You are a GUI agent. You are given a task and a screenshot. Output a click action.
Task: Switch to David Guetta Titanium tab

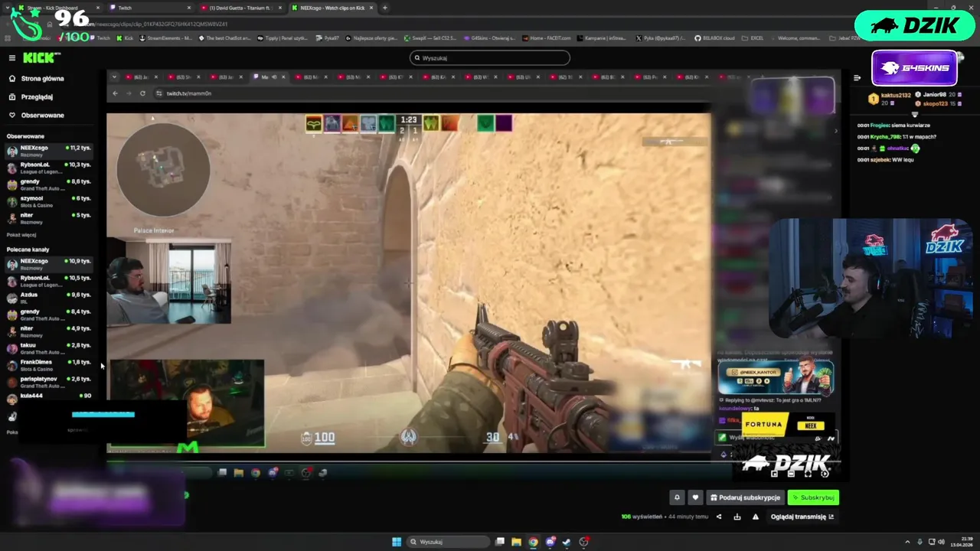point(240,8)
